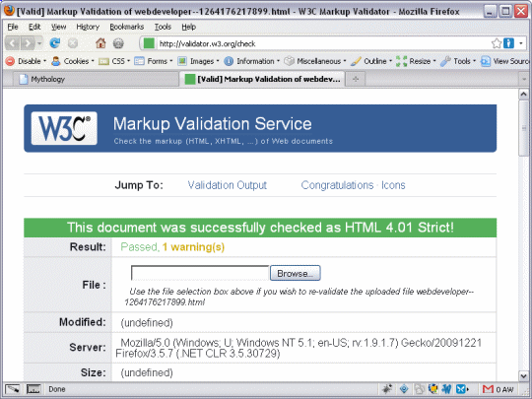
Task: Click the Browse... button
Action: coord(296,273)
